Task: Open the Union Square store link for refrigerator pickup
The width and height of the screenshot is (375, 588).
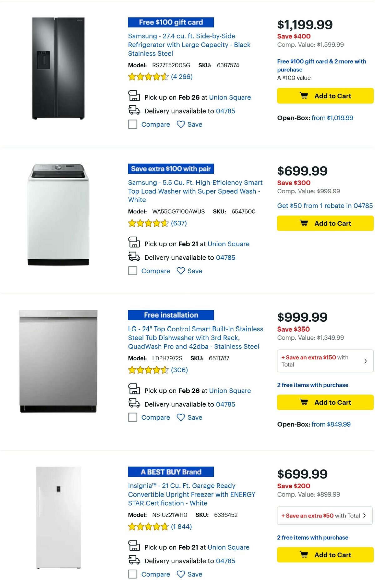Action: pyautogui.click(x=230, y=97)
